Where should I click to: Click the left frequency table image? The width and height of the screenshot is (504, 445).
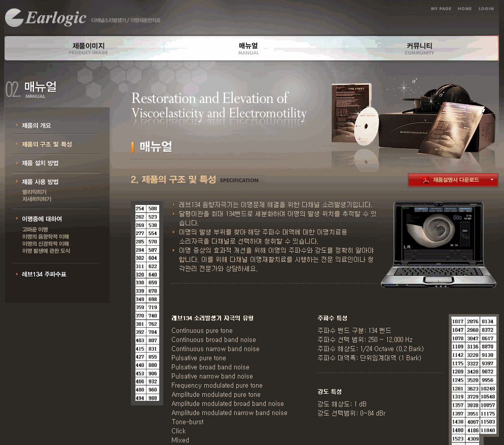click(147, 303)
